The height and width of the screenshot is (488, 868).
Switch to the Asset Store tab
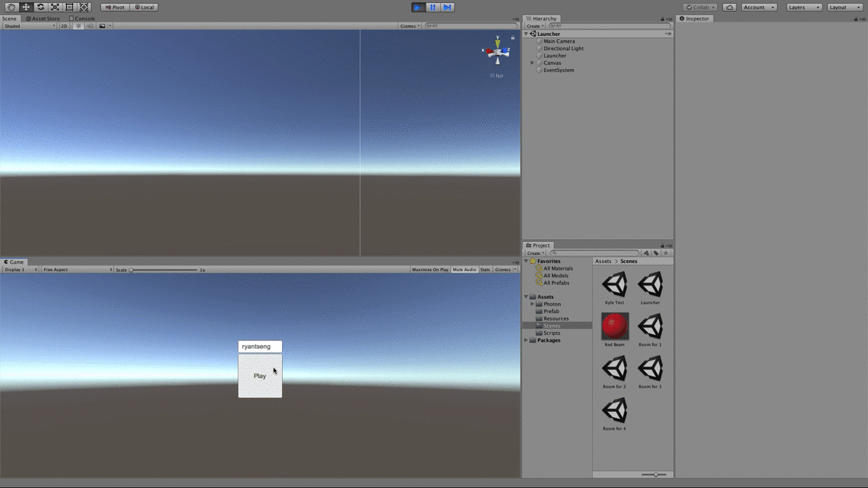(43, 18)
